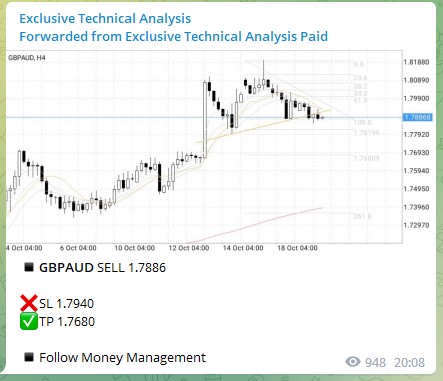This screenshot has width=443, height=381.
Task: Click the 14 Oct 04:00 axis label
Action: point(243,248)
